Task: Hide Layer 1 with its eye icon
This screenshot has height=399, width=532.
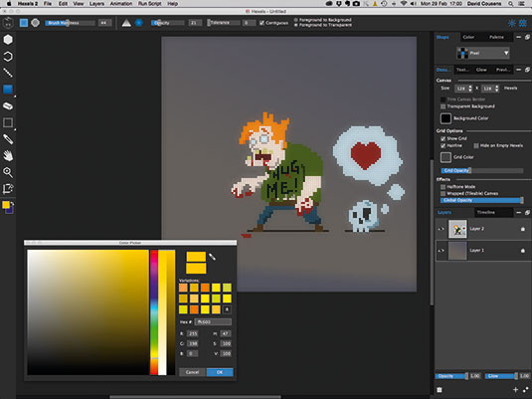Action: tap(442, 251)
